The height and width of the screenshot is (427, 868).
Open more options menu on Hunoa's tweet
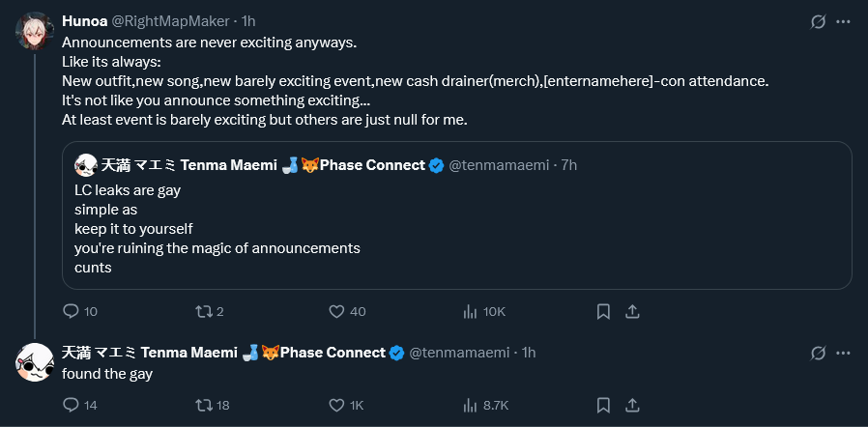843,21
